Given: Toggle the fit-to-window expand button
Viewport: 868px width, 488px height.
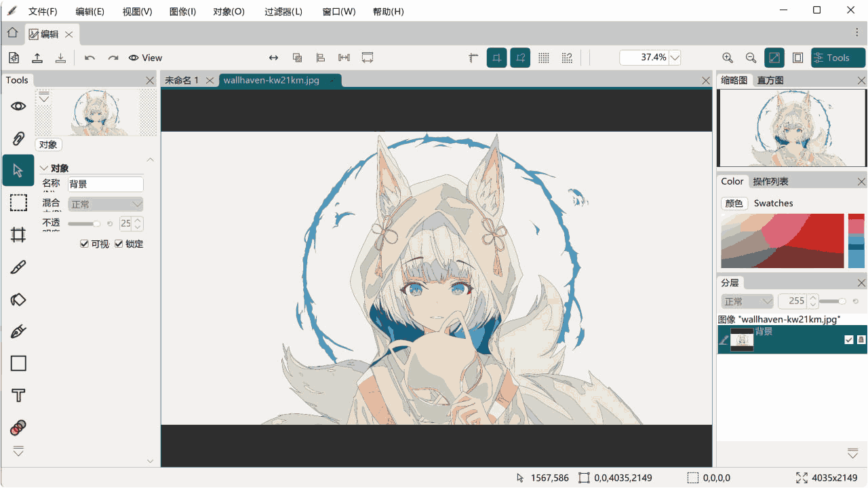Looking at the screenshot, I should click(x=774, y=58).
